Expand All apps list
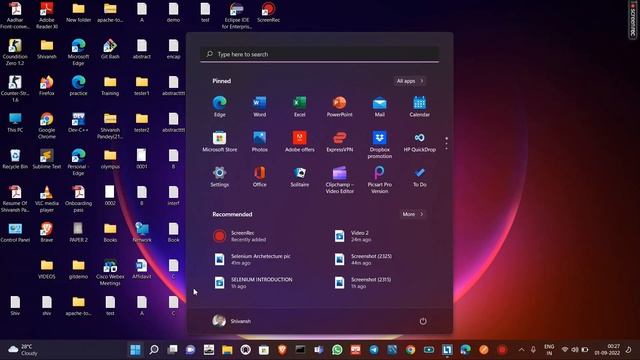Viewport: 640px width, 360px height. (410, 81)
